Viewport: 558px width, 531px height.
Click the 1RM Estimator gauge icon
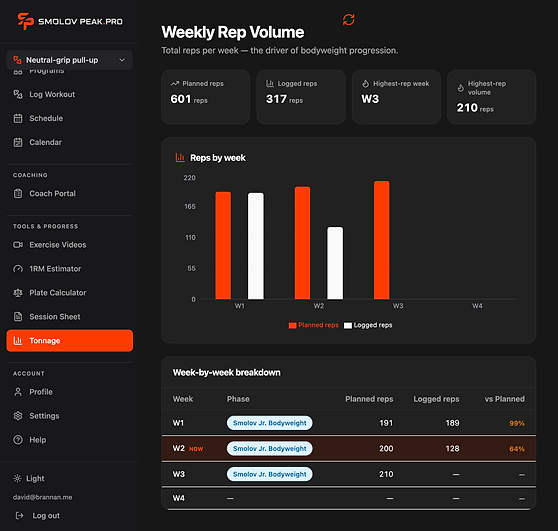tap(18, 269)
